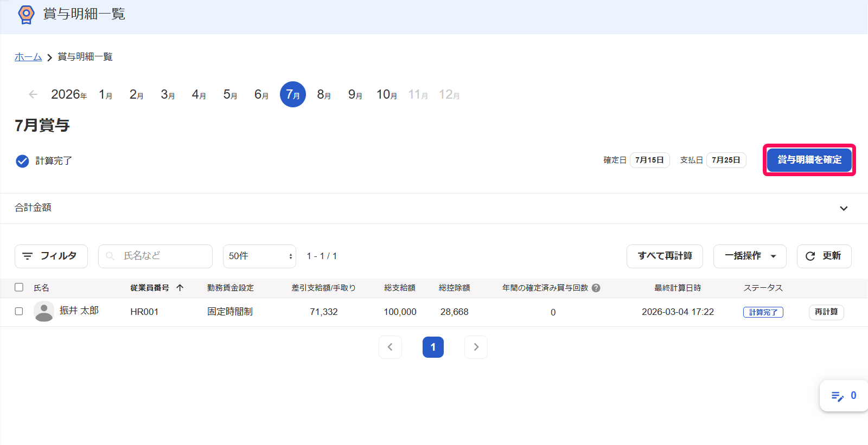
Task: Click the avatar of 振井 太郎
Action: (44, 312)
